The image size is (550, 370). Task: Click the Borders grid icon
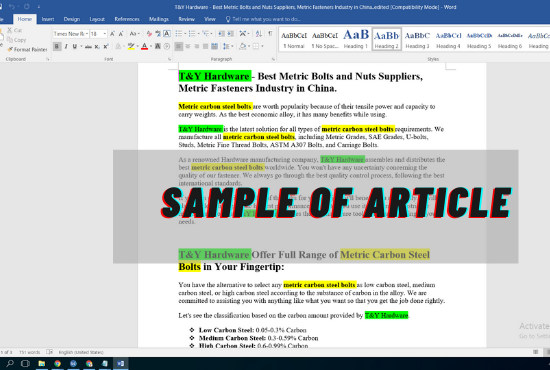click(256, 46)
